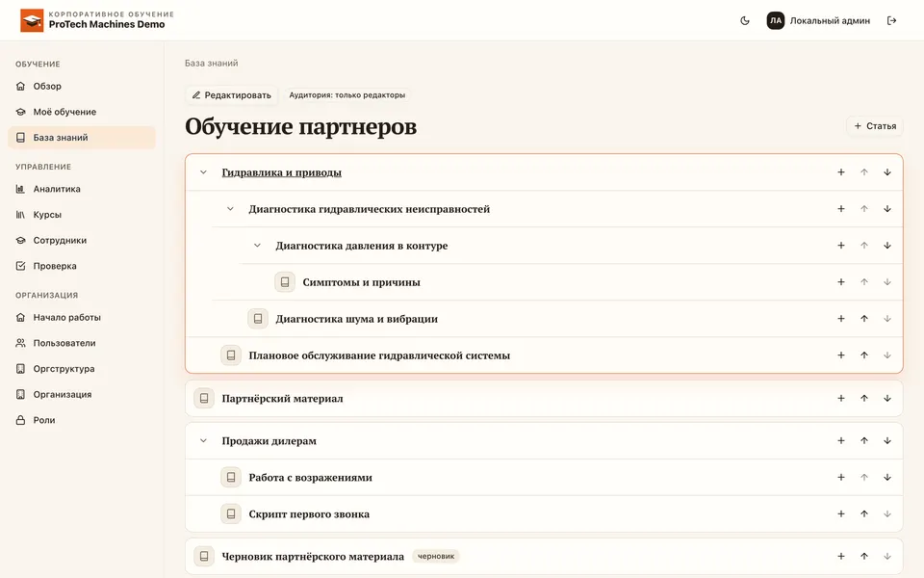Screen dimensions: 924x578
Task: Click plus icon in Симптомы и причины row
Action: tap(841, 282)
